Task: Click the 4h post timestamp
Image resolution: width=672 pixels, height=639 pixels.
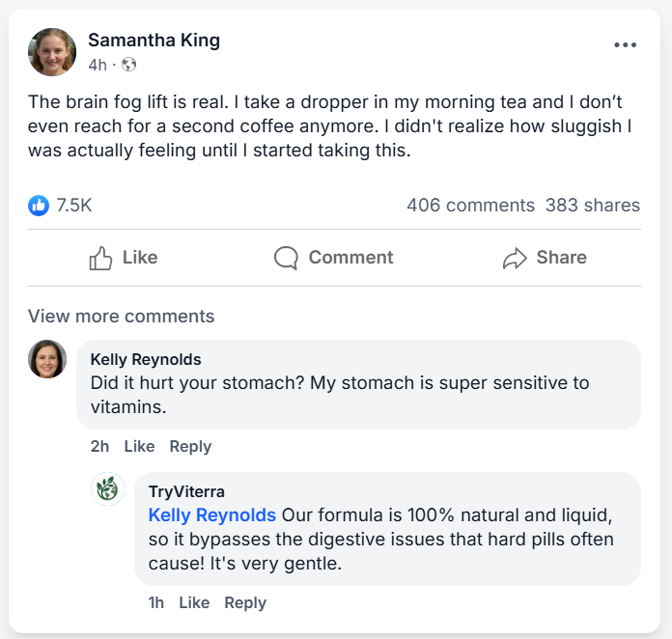Action: coord(98,65)
